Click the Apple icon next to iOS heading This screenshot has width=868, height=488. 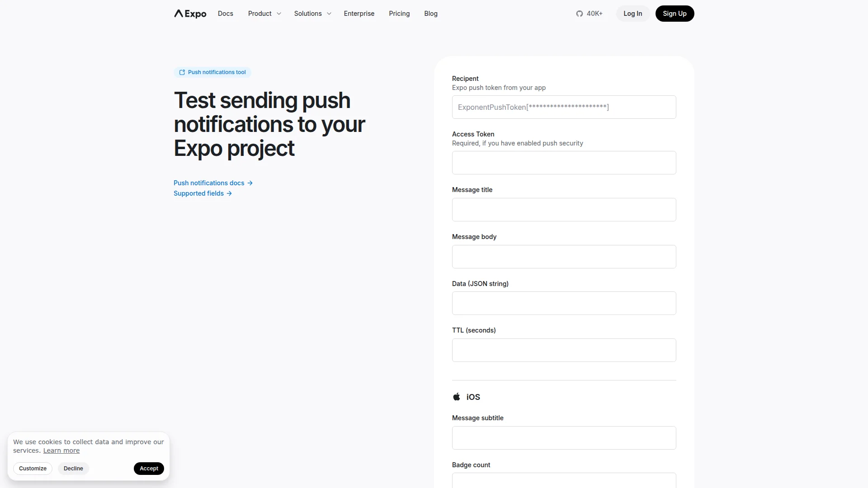(456, 396)
